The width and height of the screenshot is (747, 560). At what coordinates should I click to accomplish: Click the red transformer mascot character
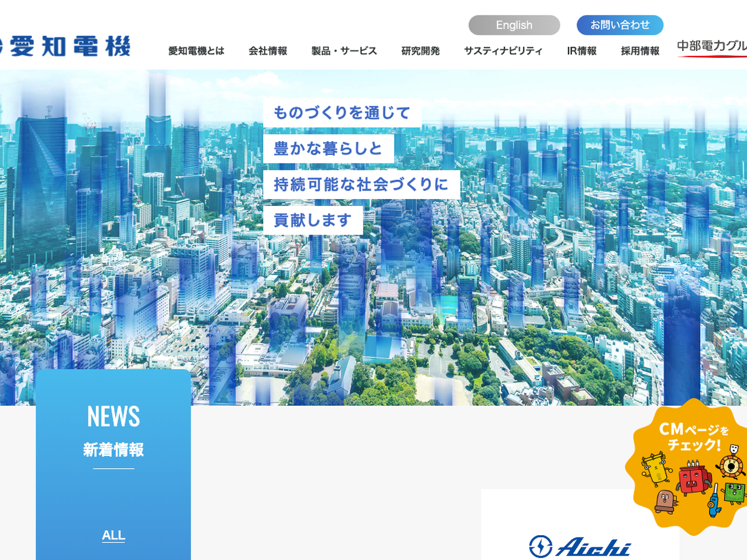point(692,478)
